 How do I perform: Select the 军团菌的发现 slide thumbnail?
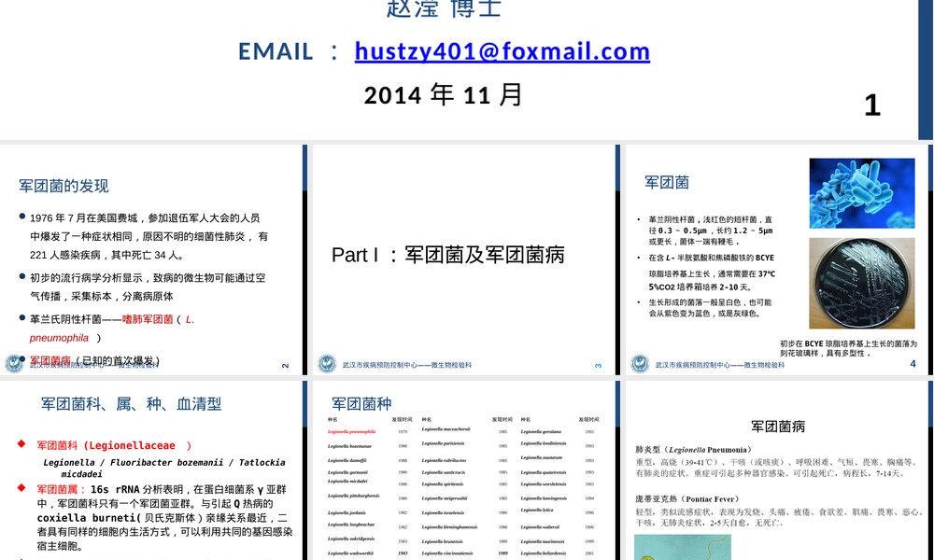[x=154, y=260]
